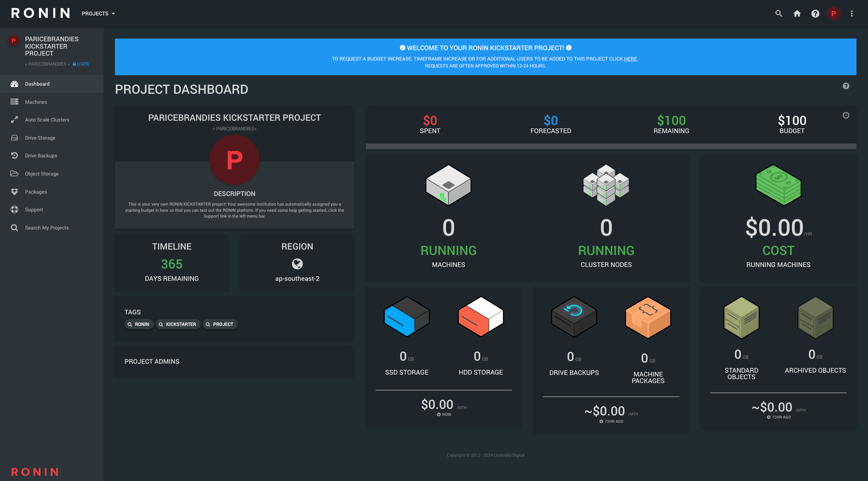Click the RONIN tag chip
This screenshot has height=481, width=868.
pyautogui.click(x=139, y=324)
